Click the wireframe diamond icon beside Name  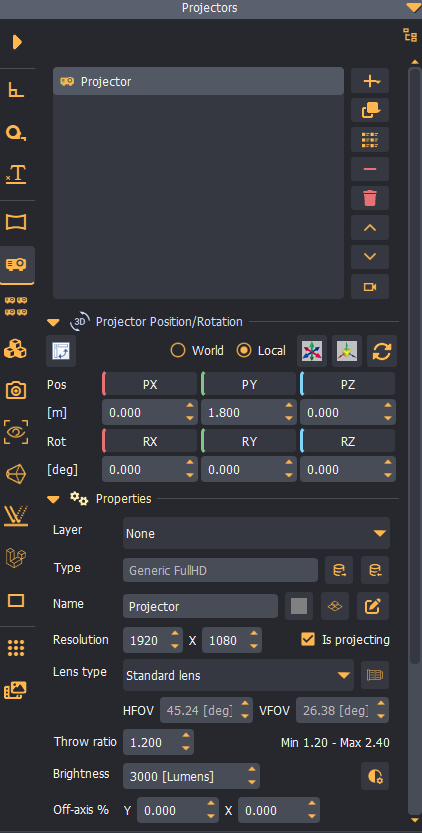[x=335, y=606]
